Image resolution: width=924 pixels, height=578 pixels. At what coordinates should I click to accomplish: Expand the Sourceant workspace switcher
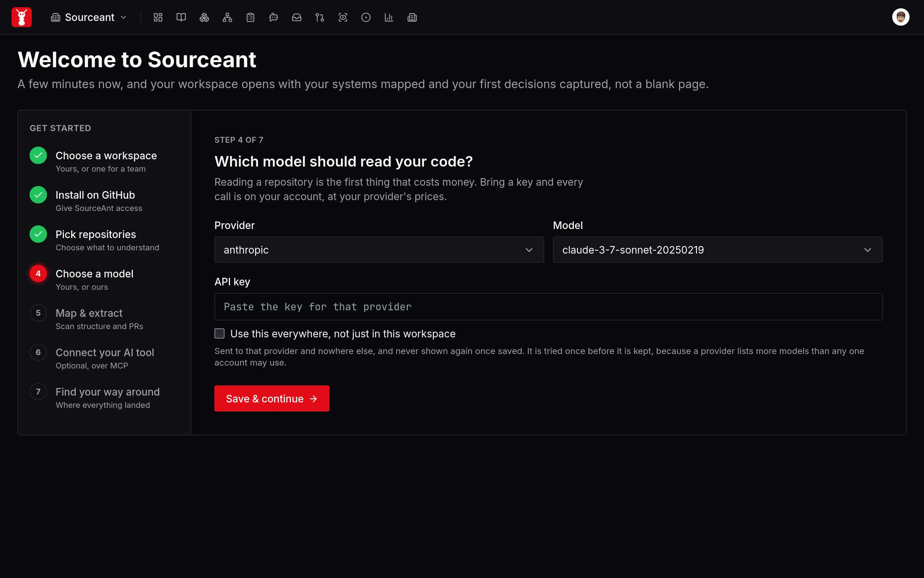89,17
